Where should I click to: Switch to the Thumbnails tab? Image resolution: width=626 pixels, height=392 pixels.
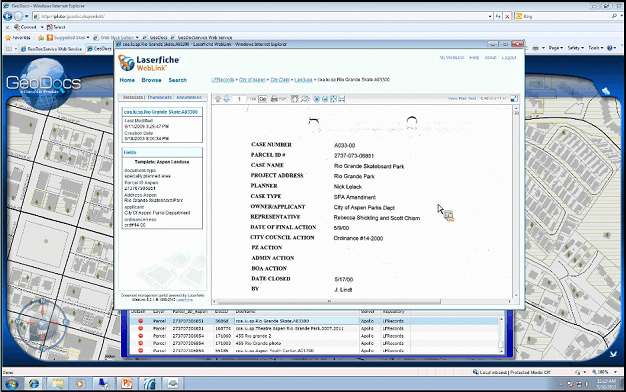(160, 97)
